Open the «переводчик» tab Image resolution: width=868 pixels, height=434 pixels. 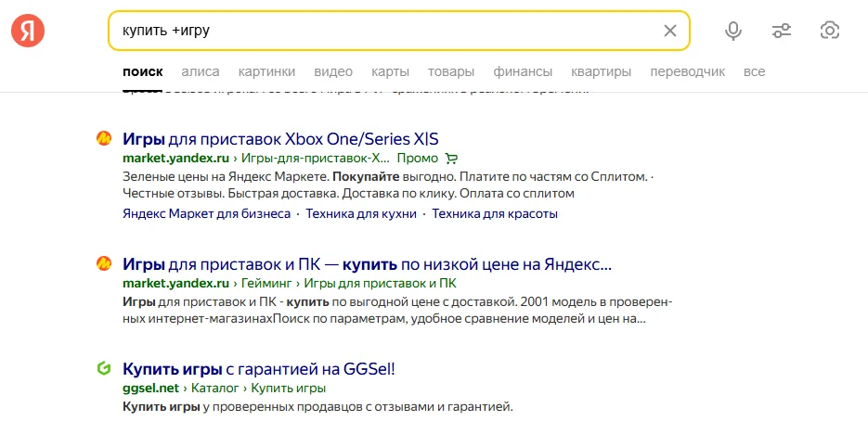[x=687, y=71]
